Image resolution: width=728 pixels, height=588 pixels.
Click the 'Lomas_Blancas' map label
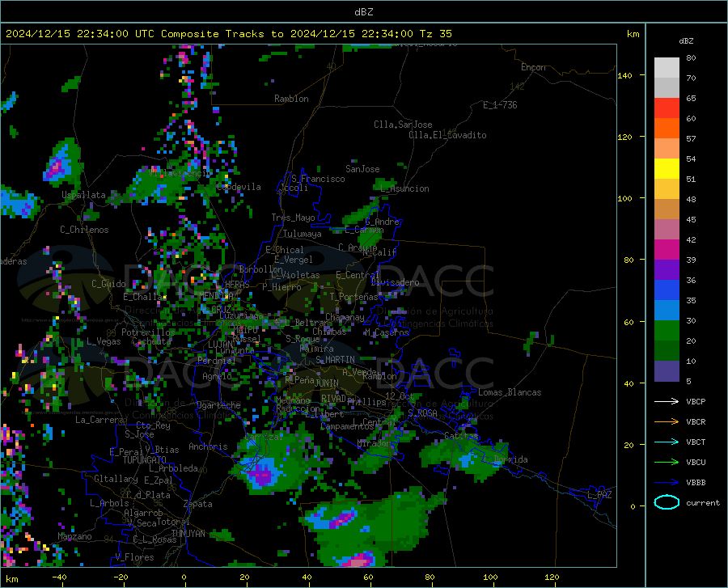[x=510, y=392]
